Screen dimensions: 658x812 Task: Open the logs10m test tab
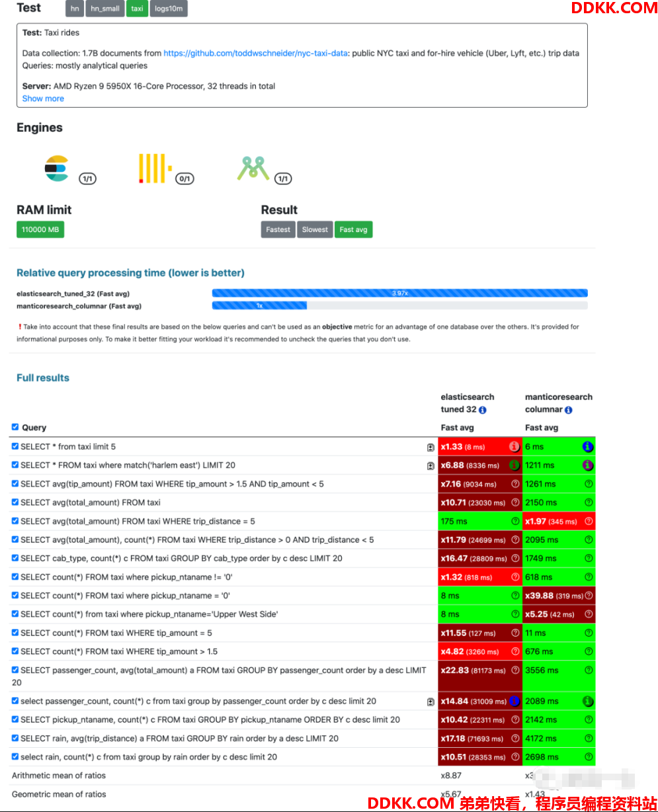click(169, 9)
